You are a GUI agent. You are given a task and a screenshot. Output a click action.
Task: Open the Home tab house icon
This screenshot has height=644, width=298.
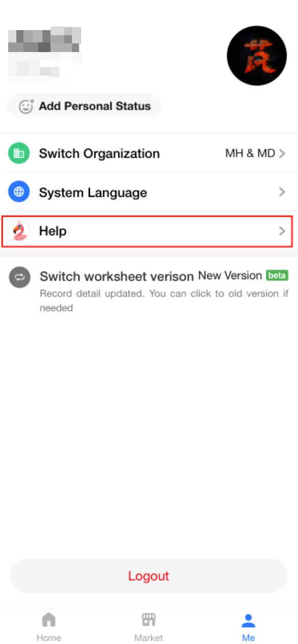(48, 620)
